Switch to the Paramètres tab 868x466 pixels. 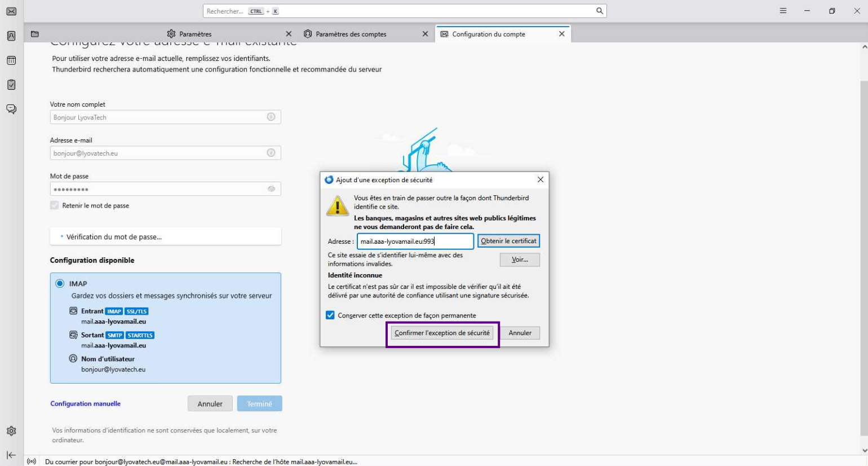229,34
